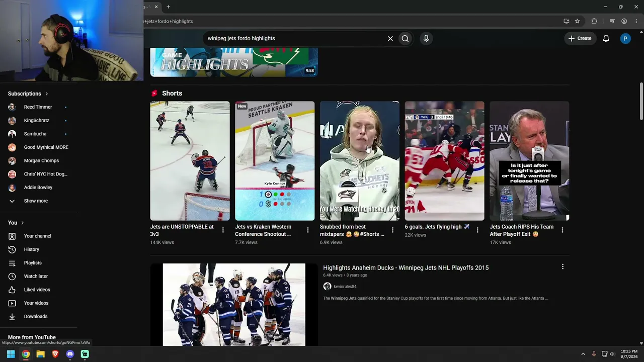Image resolution: width=644 pixels, height=362 pixels.
Task: Bookmark this page with the star icon
Action: 577,21
